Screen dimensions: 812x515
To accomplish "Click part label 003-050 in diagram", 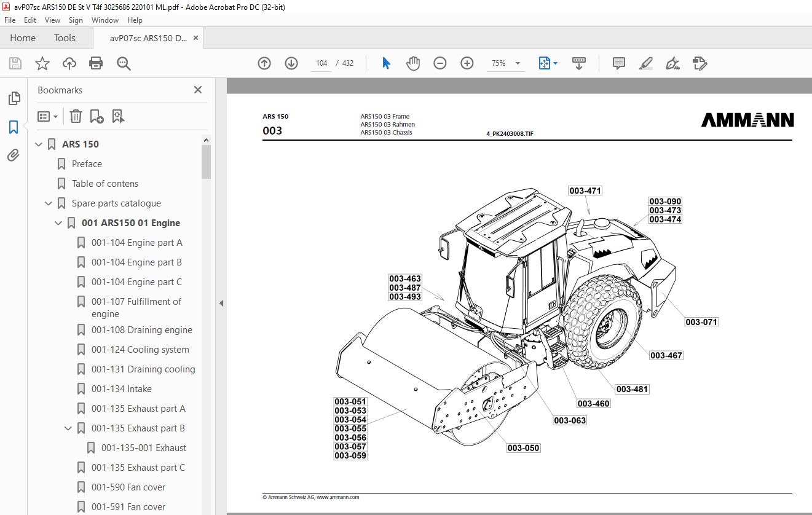I will [524, 448].
